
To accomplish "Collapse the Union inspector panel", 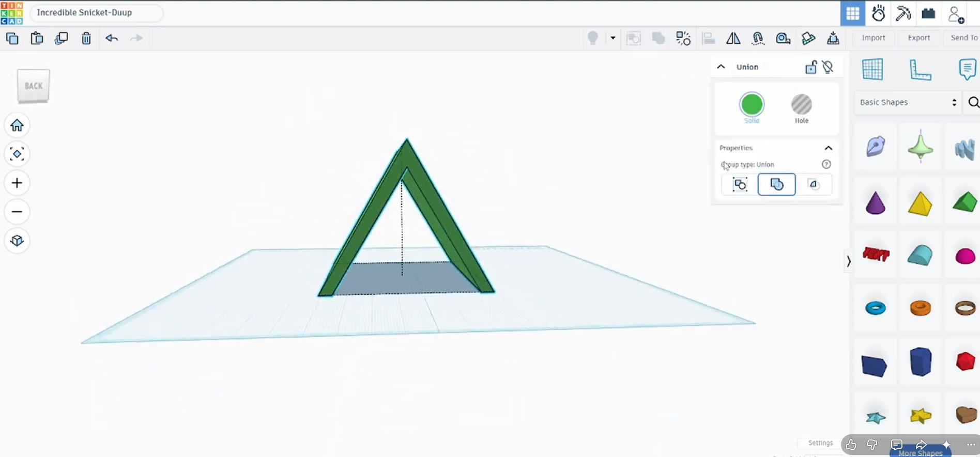I will point(721,67).
